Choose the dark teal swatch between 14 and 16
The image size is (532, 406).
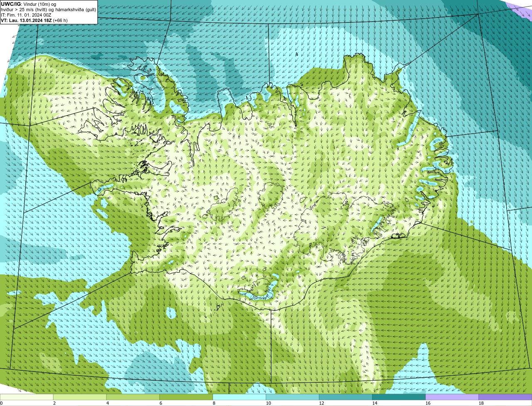399,397
